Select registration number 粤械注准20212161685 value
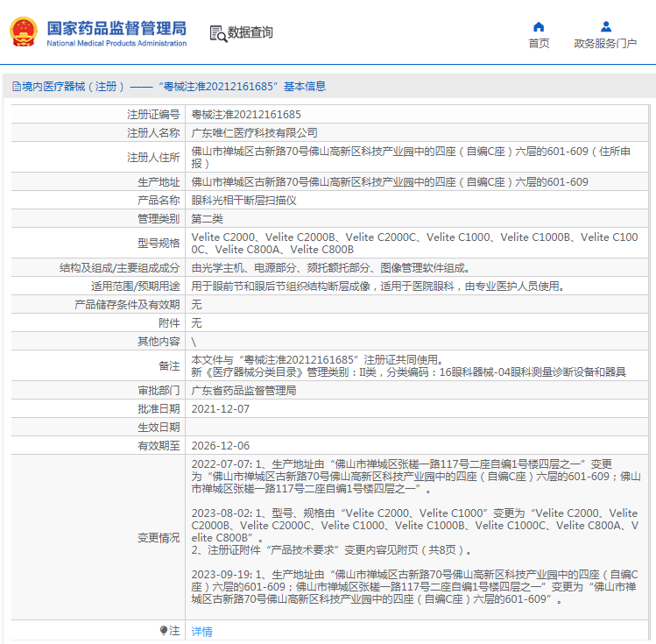The width and height of the screenshot is (656, 644). pyautogui.click(x=246, y=115)
